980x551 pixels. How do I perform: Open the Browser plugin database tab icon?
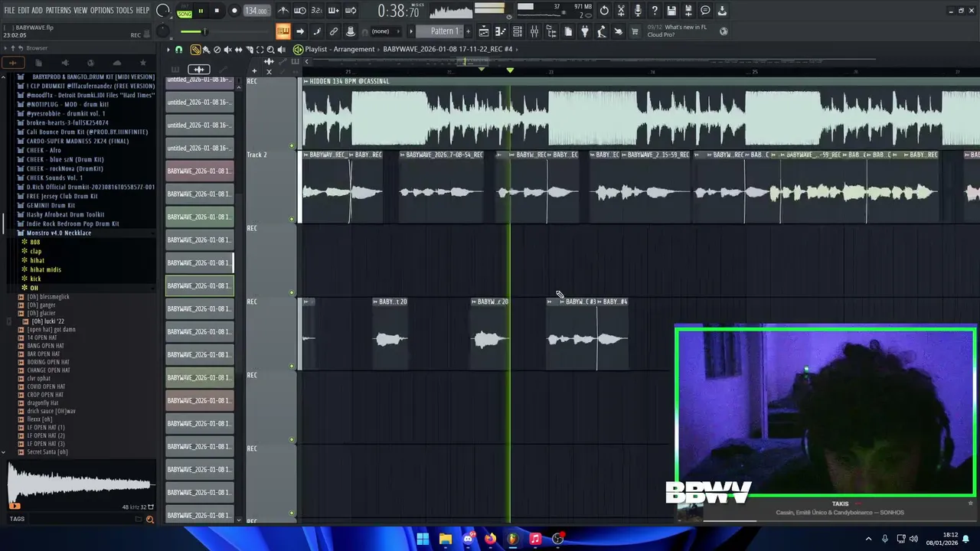tap(64, 63)
